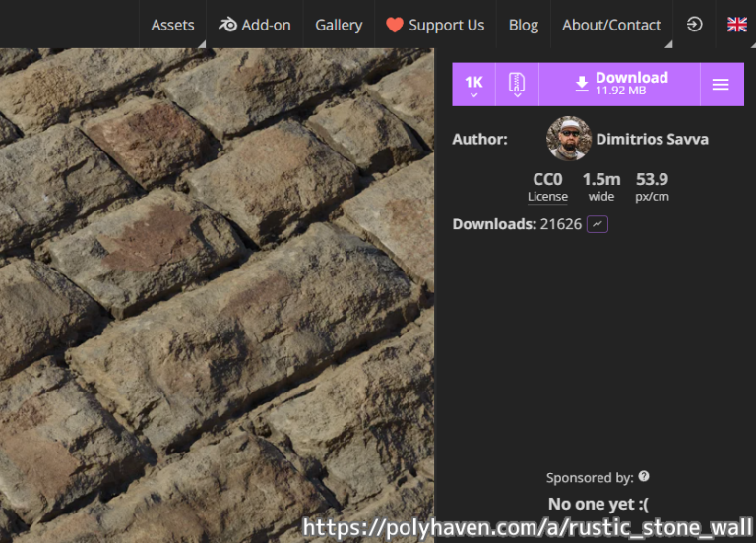This screenshot has width=756, height=543.
Task: Click the heart Support Us link
Action: click(x=435, y=25)
